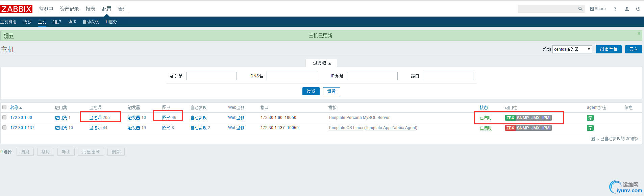This screenshot has width=644, height=196.
Task: Click IPMI badge for 172.30.1.60
Action: (546, 118)
